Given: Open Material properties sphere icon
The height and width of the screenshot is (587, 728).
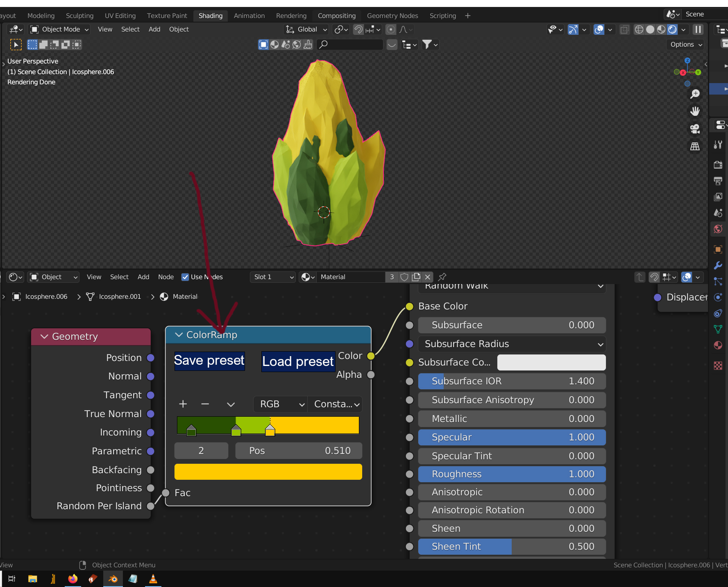Looking at the screenshot, I should 718,345.
